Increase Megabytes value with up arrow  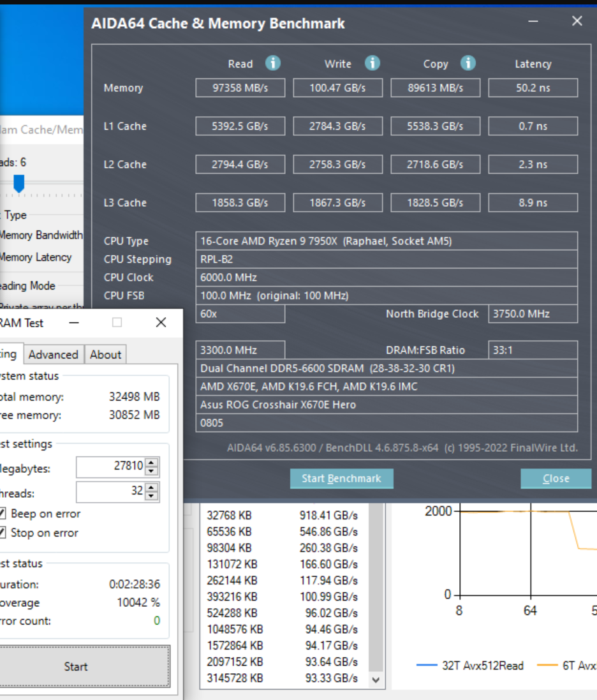tap(151, 462)
